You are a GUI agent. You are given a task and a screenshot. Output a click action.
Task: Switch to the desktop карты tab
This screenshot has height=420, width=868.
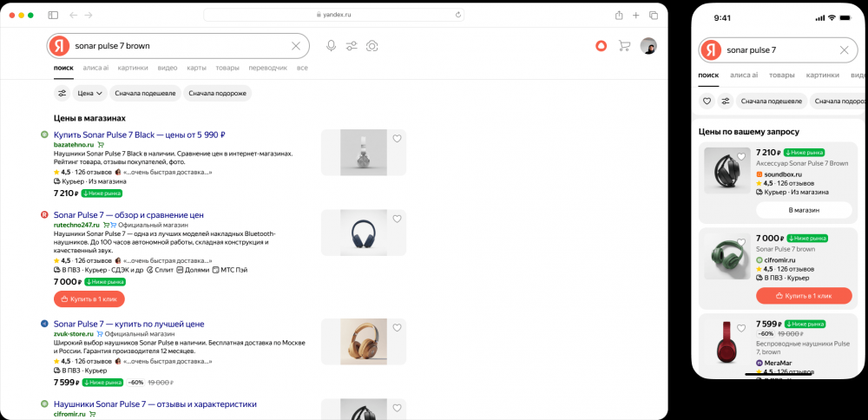pos(196,68)
